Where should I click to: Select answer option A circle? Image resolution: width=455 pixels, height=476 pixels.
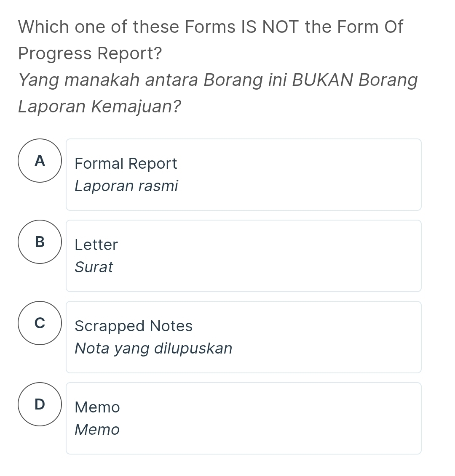(40, 161)
